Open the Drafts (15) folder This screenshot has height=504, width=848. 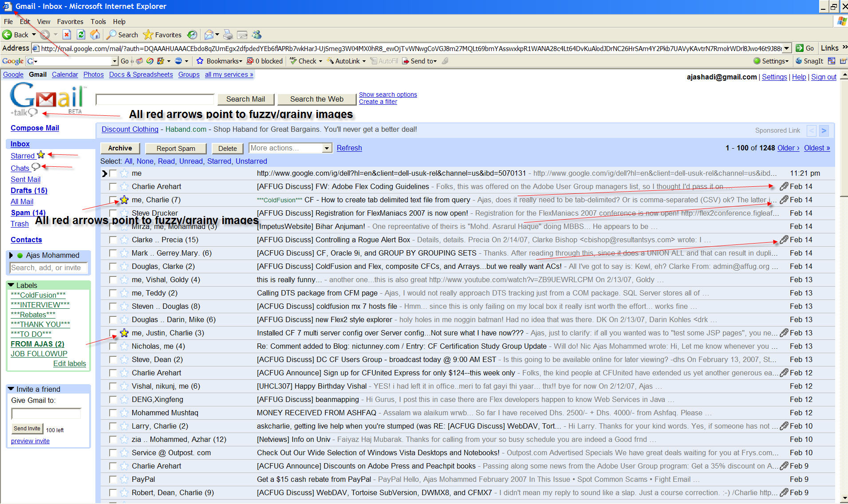[29, 190]
